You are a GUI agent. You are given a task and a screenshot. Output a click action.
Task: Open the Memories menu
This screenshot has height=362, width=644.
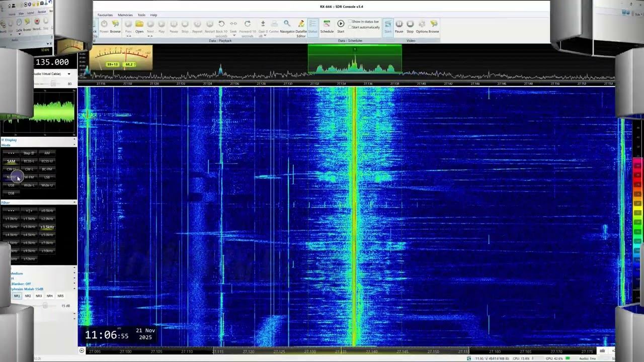125,15
